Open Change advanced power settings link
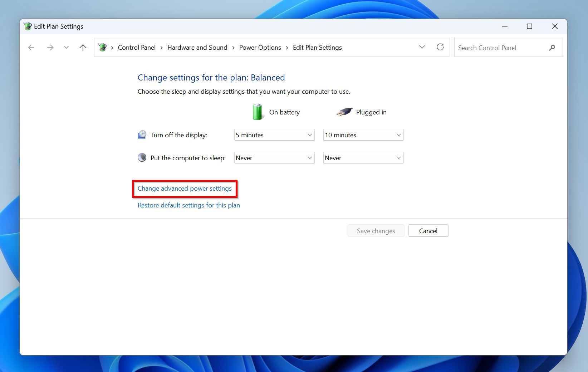Screen dimensions: 588x372 click(185, 189)
